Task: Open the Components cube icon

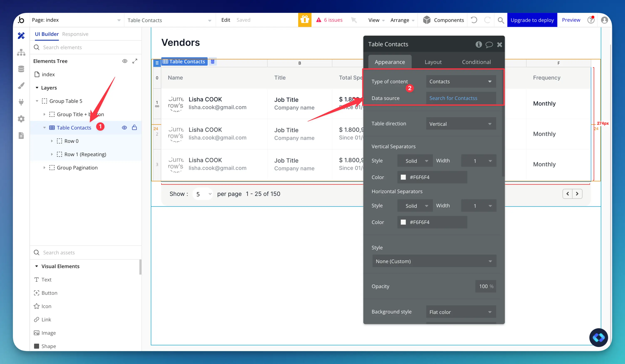Action: (x=427, y=20)
